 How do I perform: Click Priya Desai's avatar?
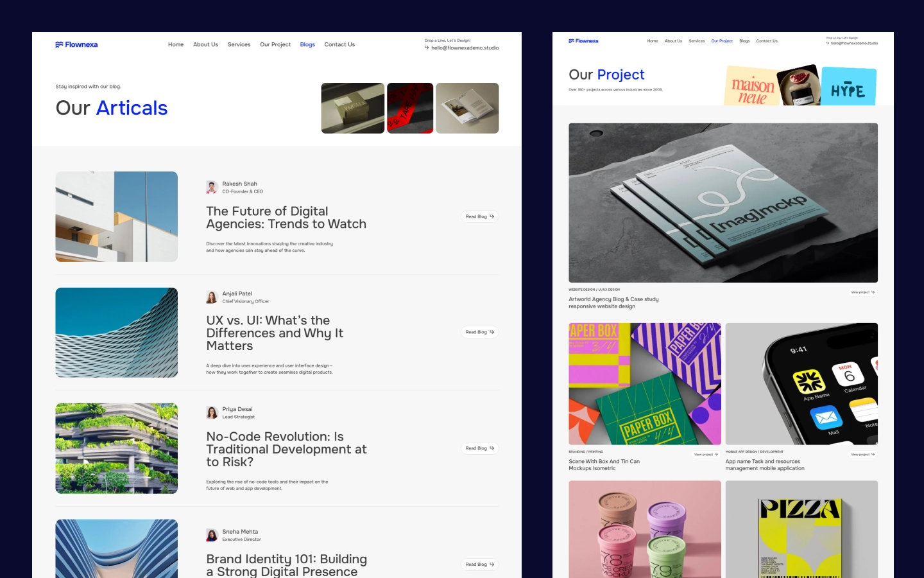coord(212,413)
